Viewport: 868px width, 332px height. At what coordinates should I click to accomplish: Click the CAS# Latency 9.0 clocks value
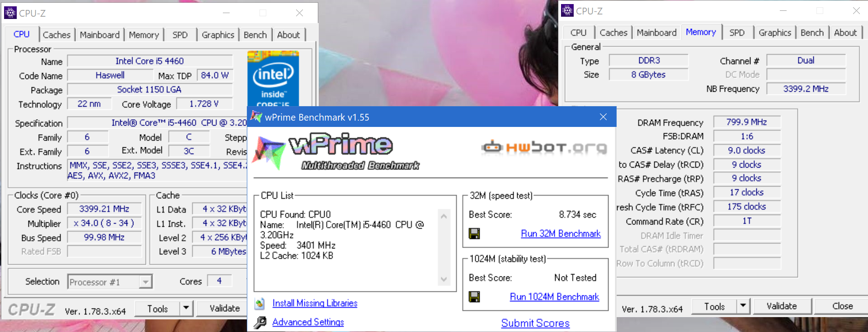click(x=747, y=150)
